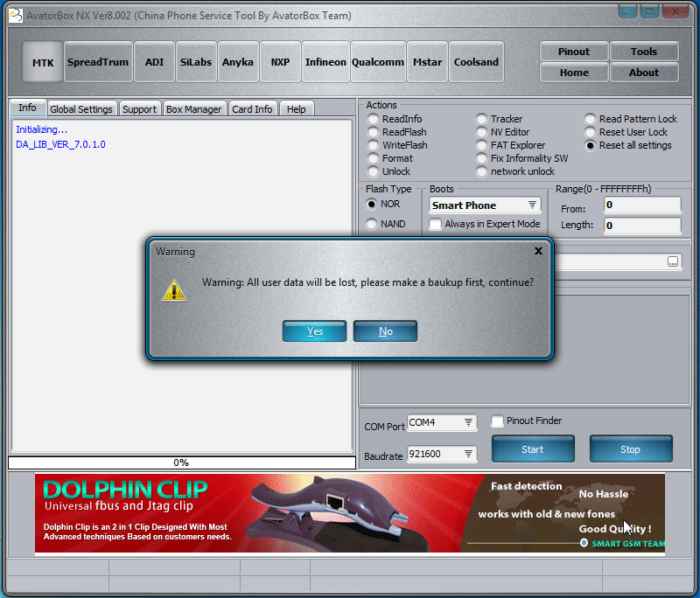
Task: Select the network unlock action
Action: (515, 171)
